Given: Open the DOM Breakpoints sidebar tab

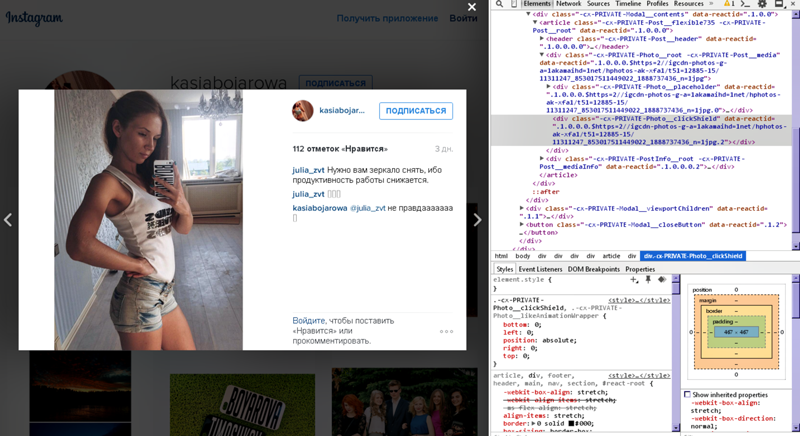Looking at the screenshot, I should click(593, 269).
